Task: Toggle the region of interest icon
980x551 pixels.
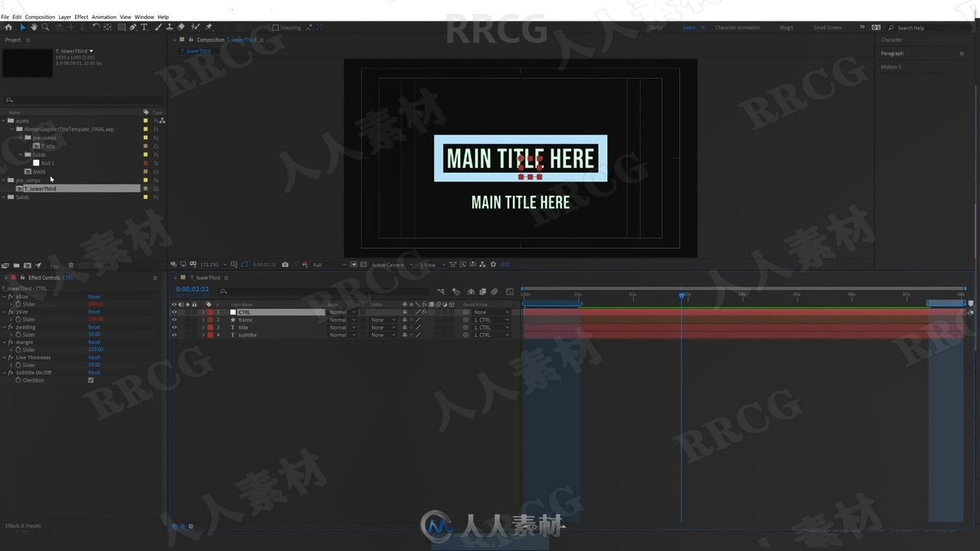Action: pos(353,265)
